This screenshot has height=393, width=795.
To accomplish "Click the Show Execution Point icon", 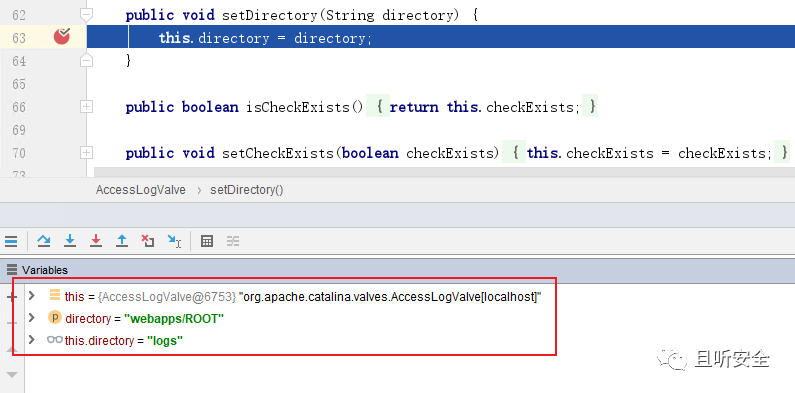I will point(11,241).
